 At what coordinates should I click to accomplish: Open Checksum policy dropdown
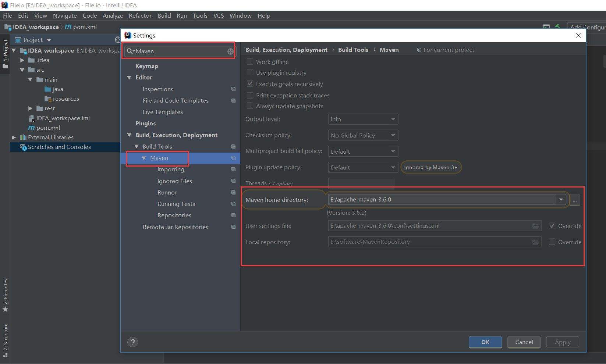[x=363, y=135]
